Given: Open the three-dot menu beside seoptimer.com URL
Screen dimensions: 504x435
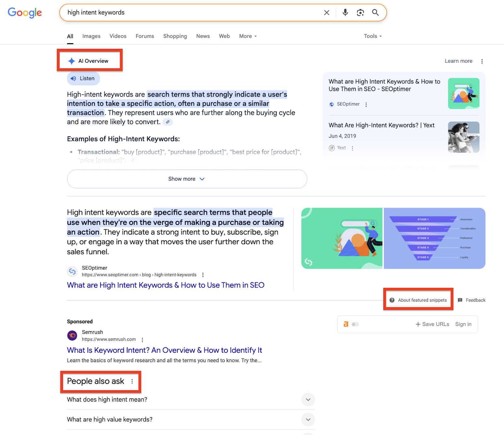Looking at the screenshot, I should coord(203,275).
